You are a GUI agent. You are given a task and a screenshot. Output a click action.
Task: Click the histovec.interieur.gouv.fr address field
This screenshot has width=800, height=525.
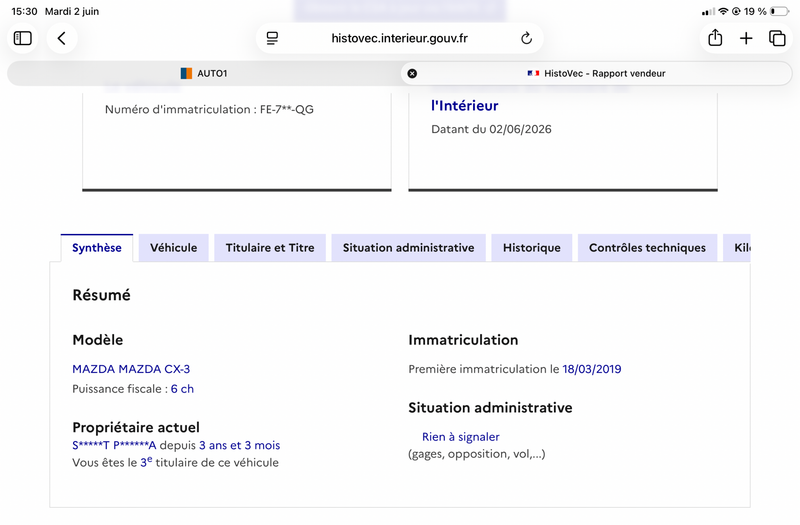(x=399, y=38)
